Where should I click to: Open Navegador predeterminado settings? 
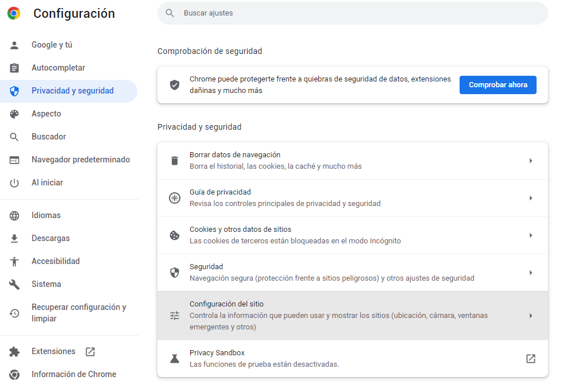[68, 160]
